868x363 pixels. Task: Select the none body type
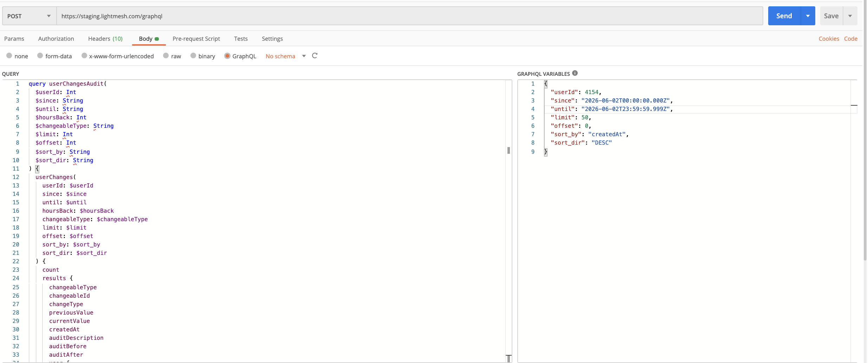coord(9,56)
